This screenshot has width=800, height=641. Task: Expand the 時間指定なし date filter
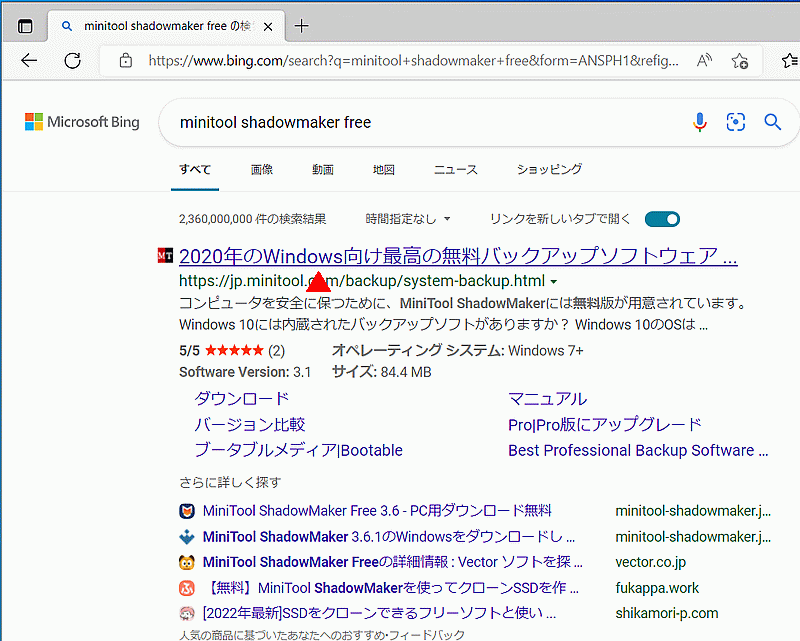point(408,219)
